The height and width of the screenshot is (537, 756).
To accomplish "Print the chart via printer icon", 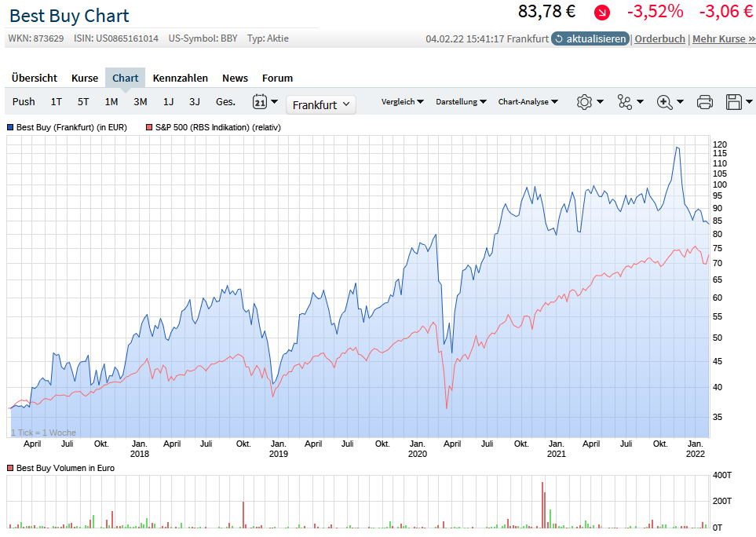I will coord(704,102).
